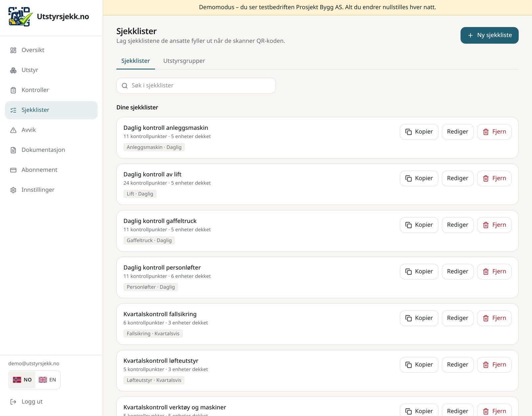Edit Daglig kontroll personløfter checklist
Image resolution: width=532 pixels, height=416 pixels.
pos(458,272)
